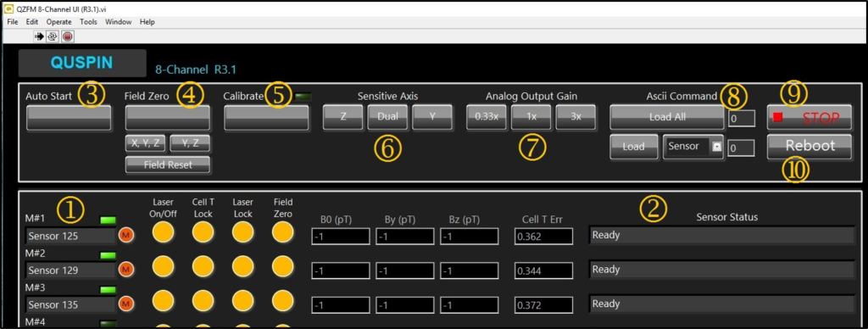Select the Dual sensitive axis
Screen dimensions: 868x329
pyautogui.click(x=387, y=117)
